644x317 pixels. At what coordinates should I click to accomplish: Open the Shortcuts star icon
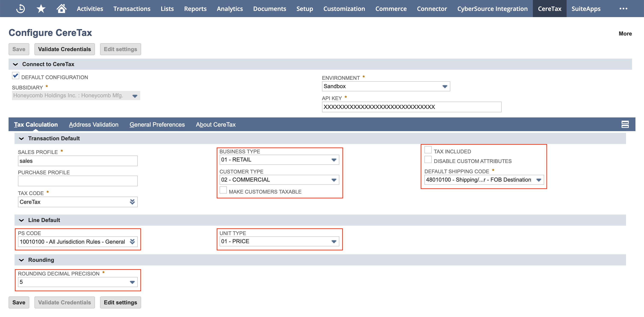[41, 9]
